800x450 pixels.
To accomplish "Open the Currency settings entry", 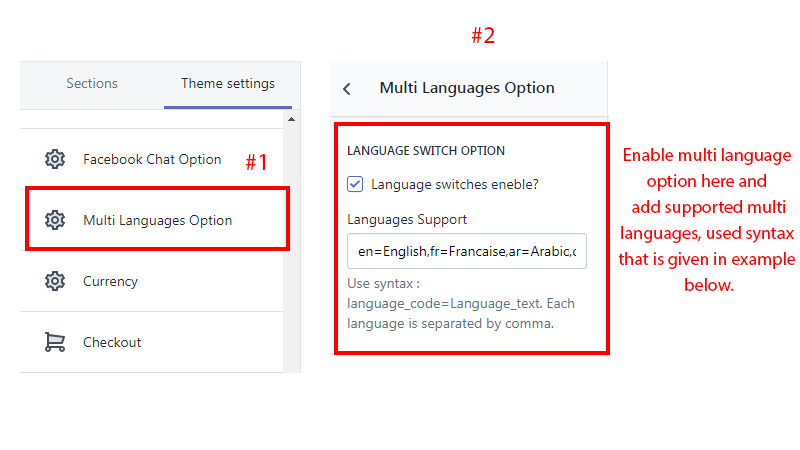I will [x=110, y=281].
